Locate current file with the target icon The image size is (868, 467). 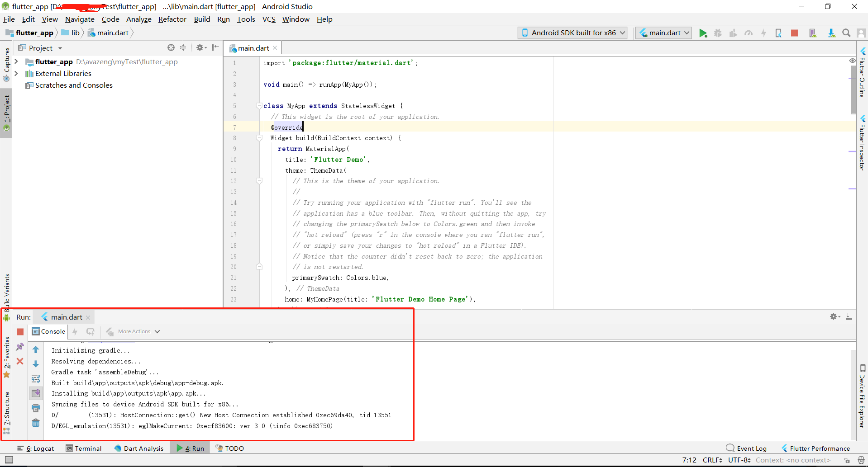pos(171,47)
